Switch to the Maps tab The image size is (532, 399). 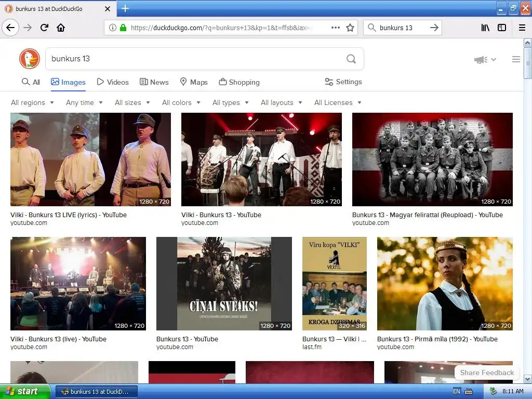(x=194, y=82)
